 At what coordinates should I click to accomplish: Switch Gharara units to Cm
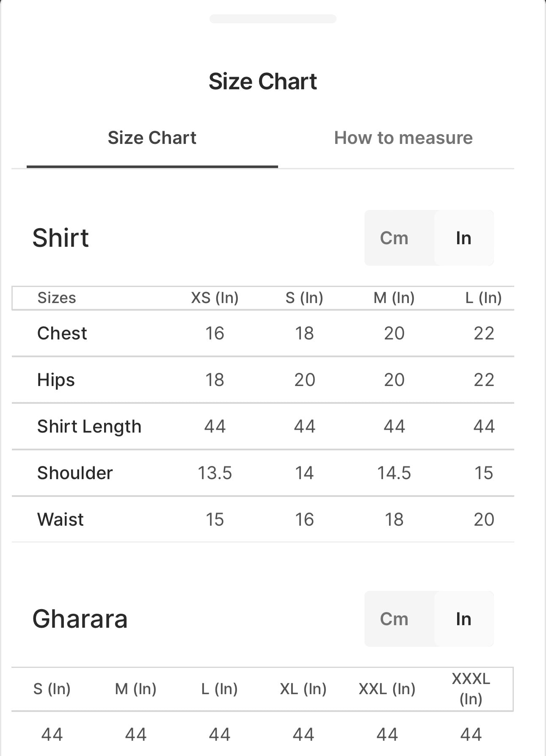pos(394,619)
